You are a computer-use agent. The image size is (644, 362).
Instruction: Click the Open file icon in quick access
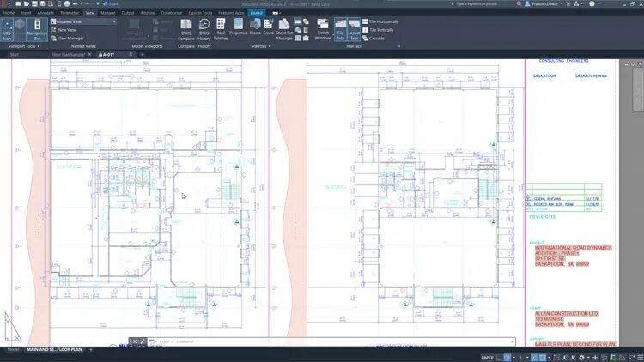27,3
